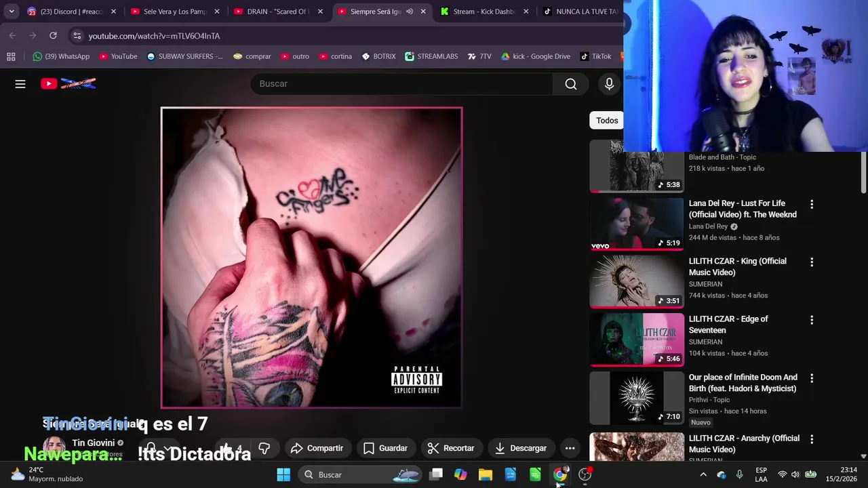Open options for Edge of Seventeen video

pyautogui.click(x=811, y=320)
